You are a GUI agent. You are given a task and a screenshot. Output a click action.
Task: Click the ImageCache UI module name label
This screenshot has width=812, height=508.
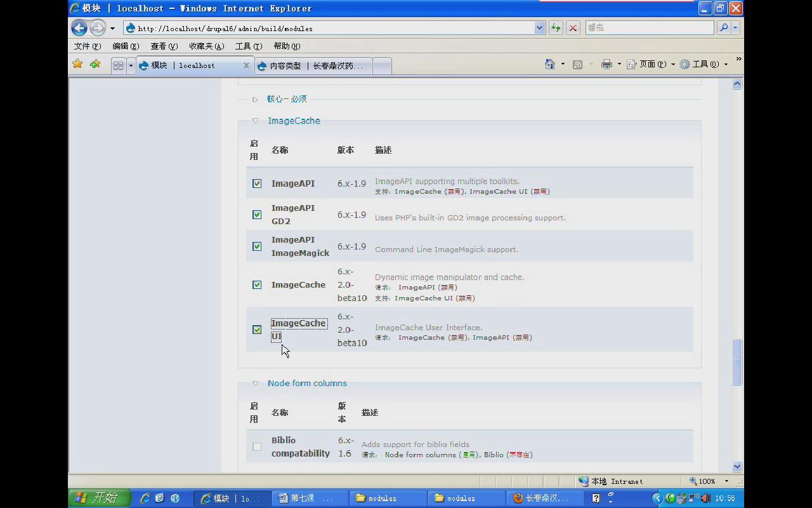pyautogui.click(x=299, y=330)
